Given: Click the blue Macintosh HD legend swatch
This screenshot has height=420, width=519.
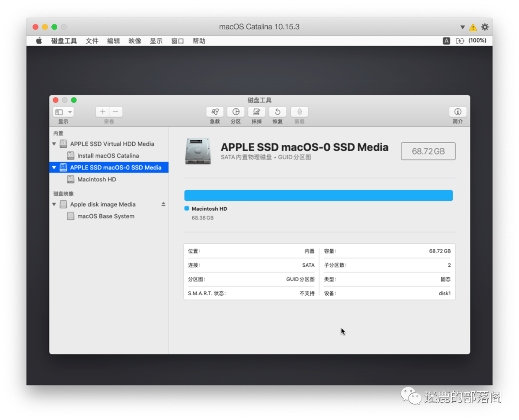Looking at the screenshot, I should click(x=186, y=208).
